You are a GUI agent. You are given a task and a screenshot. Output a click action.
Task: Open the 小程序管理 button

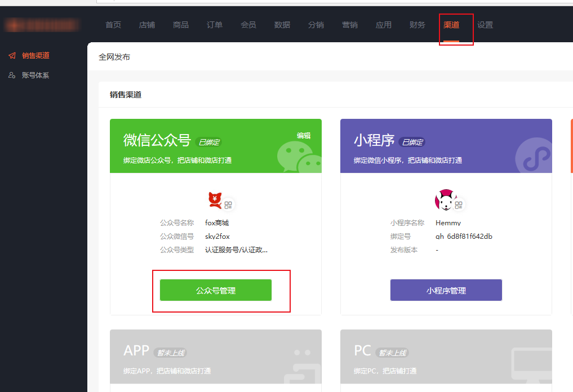coord(446,291)
